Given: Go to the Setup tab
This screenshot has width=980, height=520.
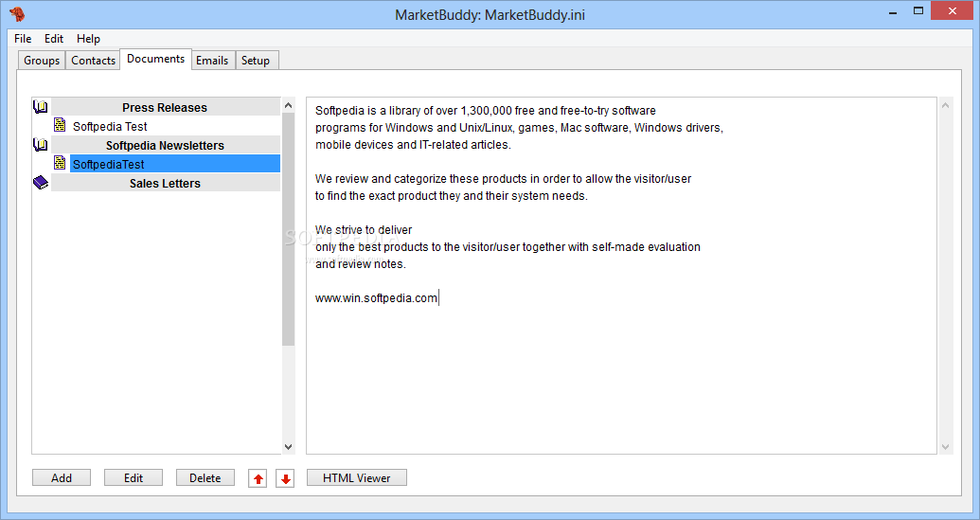Looking at the screenshot, I should click(256, 61).
